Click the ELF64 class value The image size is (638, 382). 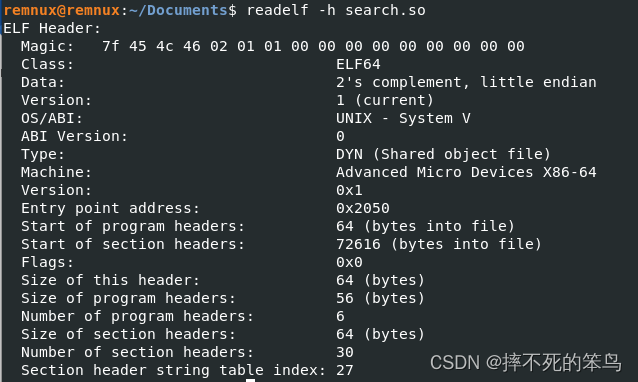click(358, 64)
